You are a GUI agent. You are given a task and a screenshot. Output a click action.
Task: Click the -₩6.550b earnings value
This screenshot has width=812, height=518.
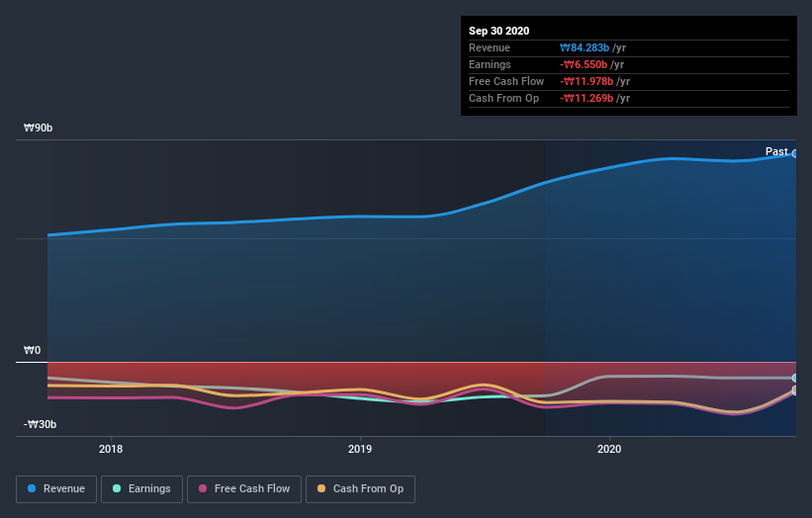tap(584, 64)
